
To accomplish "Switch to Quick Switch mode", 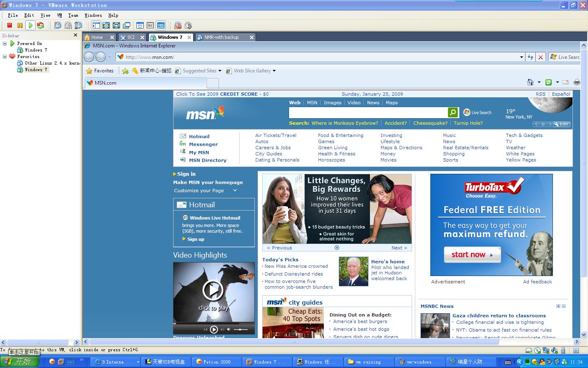I will [x=106, y=25].
